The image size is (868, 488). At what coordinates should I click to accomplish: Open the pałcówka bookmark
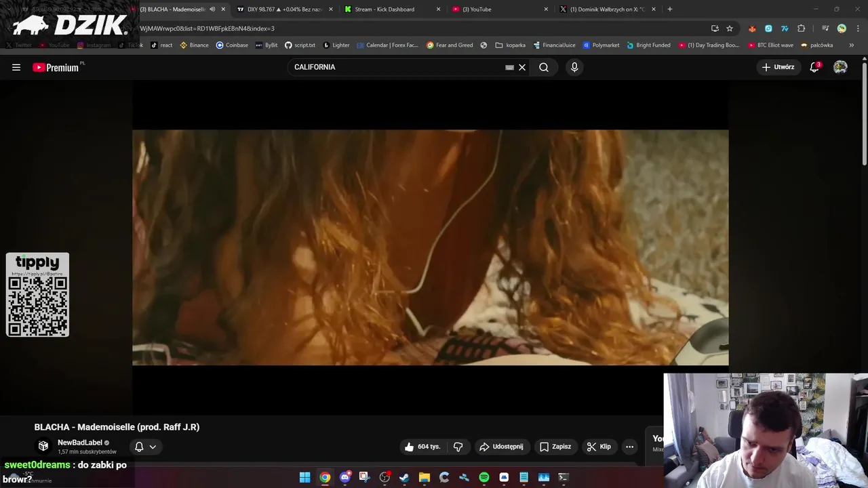point(816,45)
